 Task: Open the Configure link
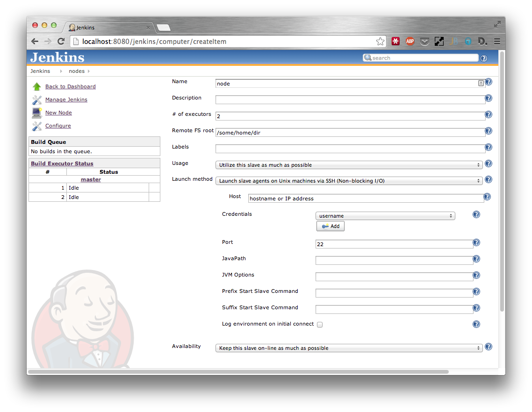coord(58,126)
